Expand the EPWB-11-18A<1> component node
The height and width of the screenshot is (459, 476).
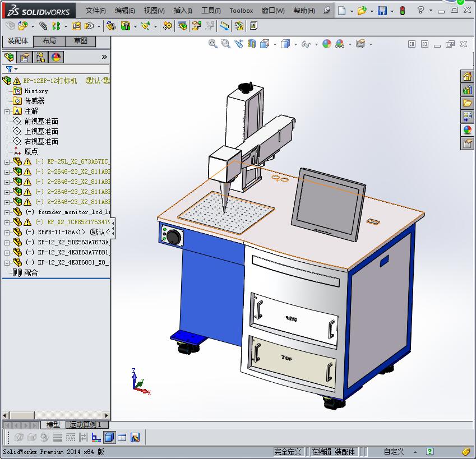point(7,233)
